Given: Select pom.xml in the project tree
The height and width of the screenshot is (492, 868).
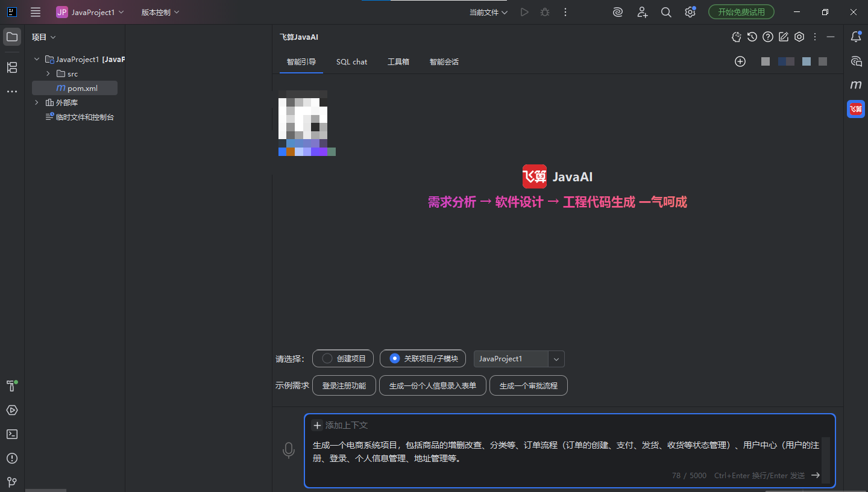Looking at the screenshot, I should pos(75,88).
